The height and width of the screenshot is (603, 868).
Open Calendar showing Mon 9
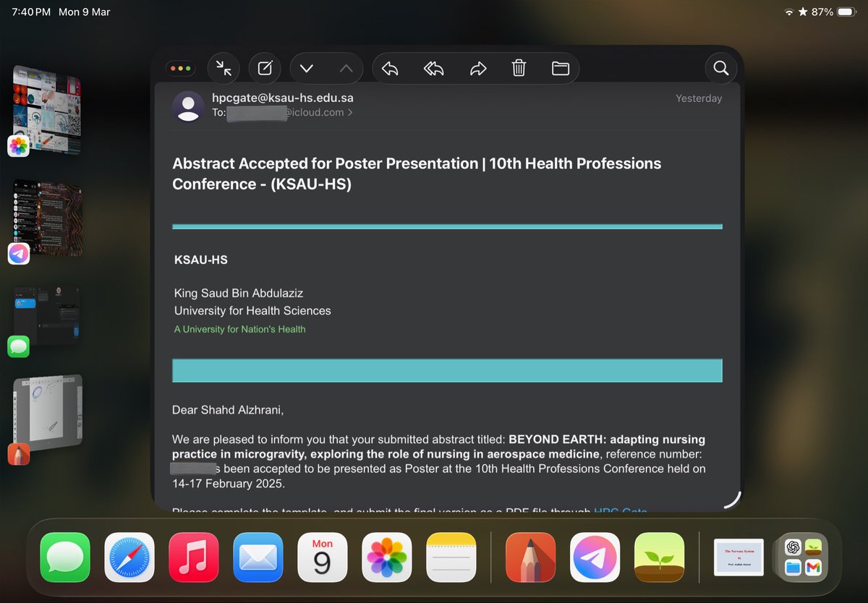click(323, 557)
